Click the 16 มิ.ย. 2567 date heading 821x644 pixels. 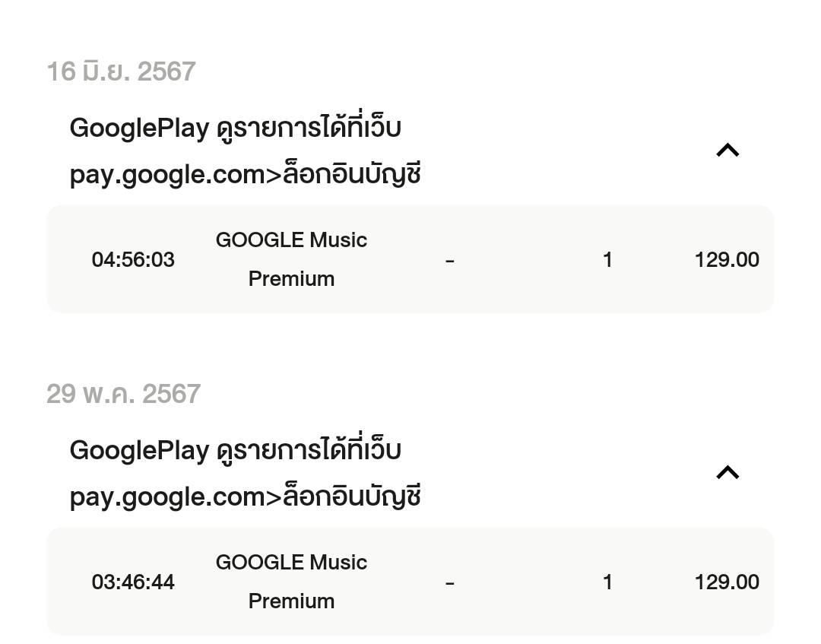point(121,71)
